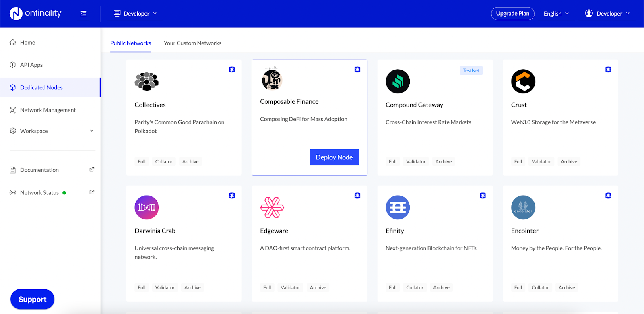
Task: Click badge icon on Composable Finance card
Action: (357, 70)
